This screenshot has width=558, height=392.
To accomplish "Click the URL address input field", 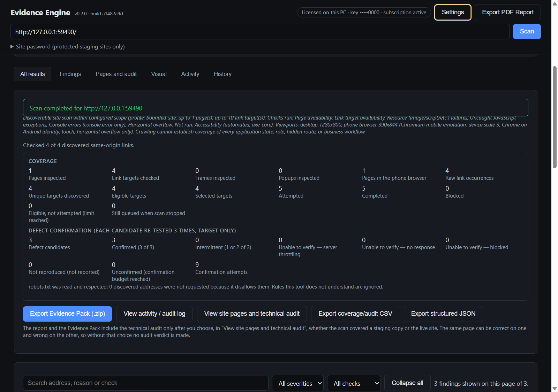I will tap(260, 32).
